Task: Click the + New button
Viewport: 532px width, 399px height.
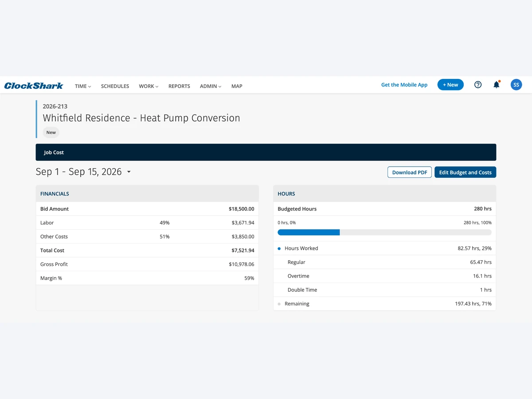Action: click(x=450, y=85)
